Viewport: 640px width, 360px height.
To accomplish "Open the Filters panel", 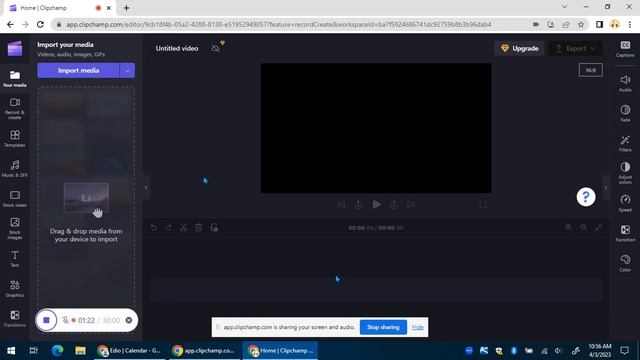I will (x=625, y=143).
